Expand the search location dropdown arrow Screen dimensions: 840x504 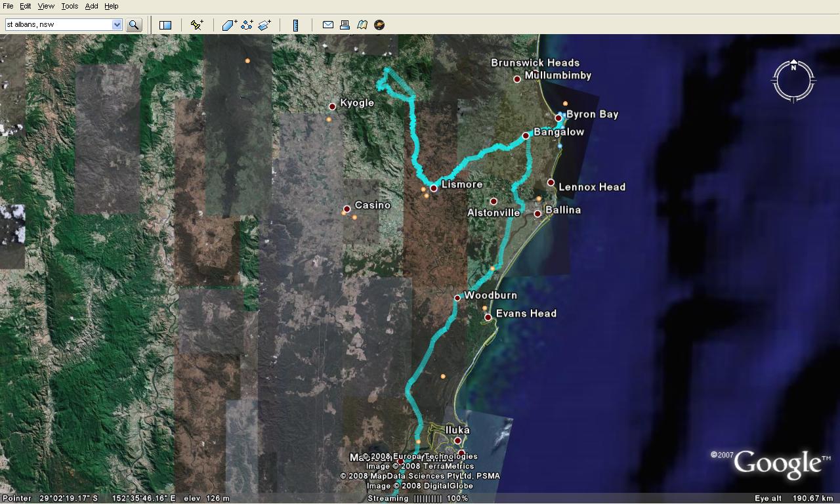pos(117,25)
